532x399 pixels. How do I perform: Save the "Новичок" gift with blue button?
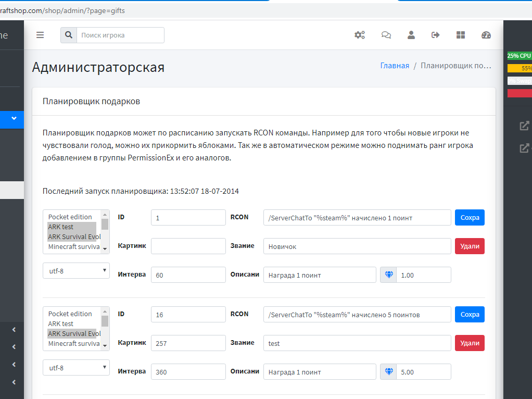[470, 217]
